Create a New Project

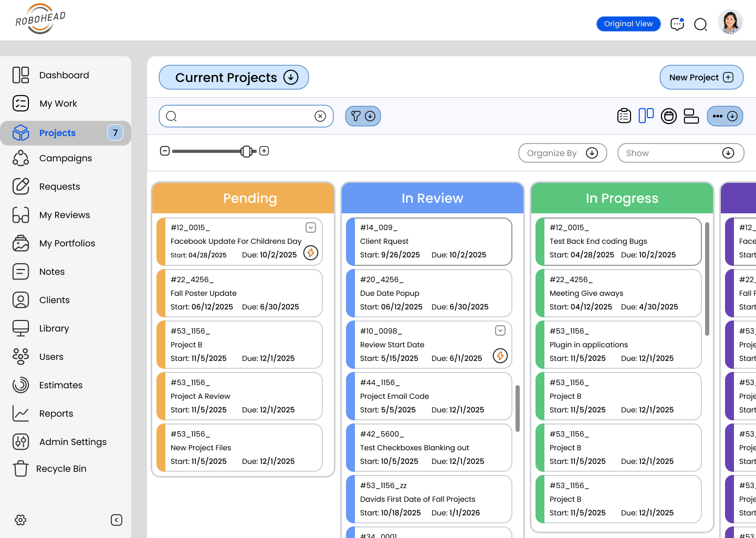pyautogui.click(x=701, y=77)
